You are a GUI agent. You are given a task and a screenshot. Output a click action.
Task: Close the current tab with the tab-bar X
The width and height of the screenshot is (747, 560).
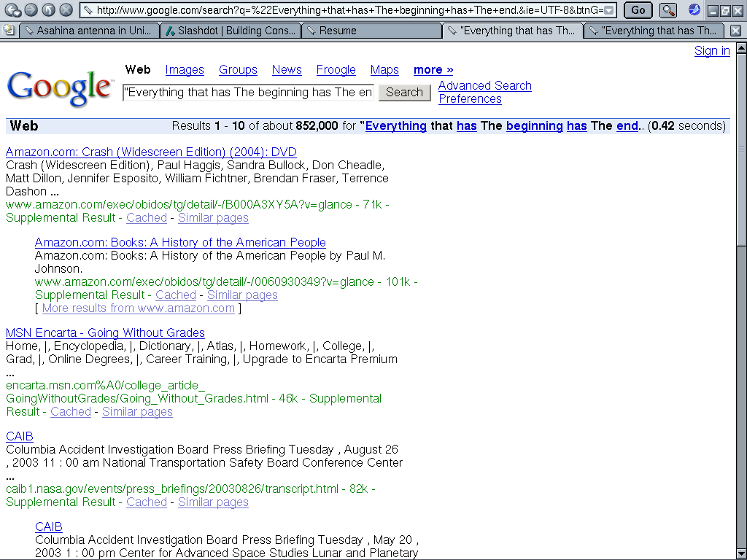[x=735, y=31]
